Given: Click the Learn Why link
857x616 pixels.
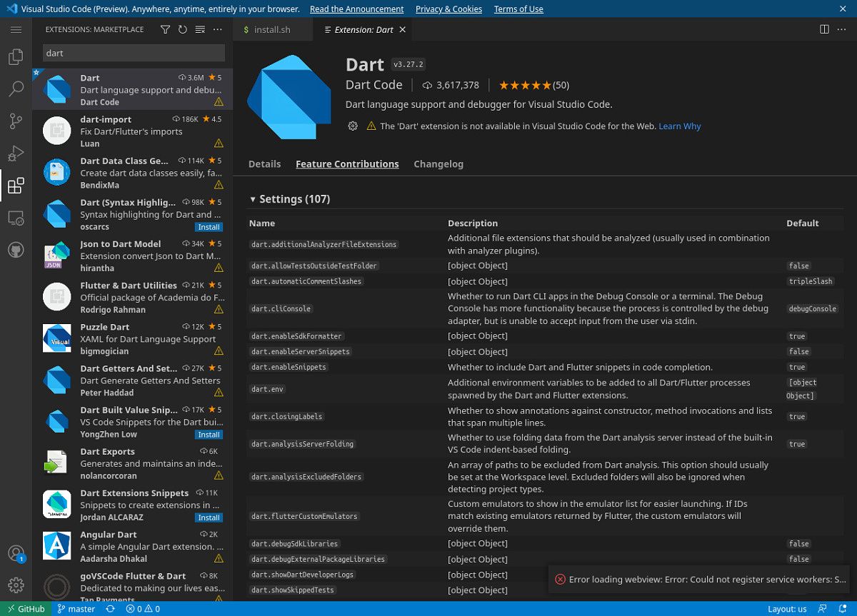Looking at the screenshot, I should [x=680, y=126].
